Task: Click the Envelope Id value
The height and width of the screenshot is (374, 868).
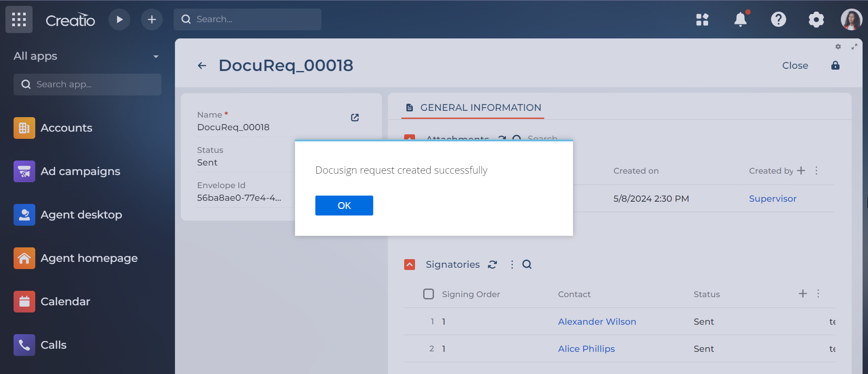Action: pos(239,198)
